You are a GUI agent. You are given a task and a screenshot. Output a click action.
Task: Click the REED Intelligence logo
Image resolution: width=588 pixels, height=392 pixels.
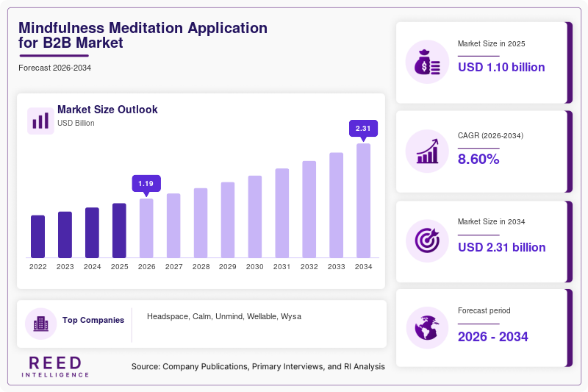pyautogui.click(x=55, y=366)
